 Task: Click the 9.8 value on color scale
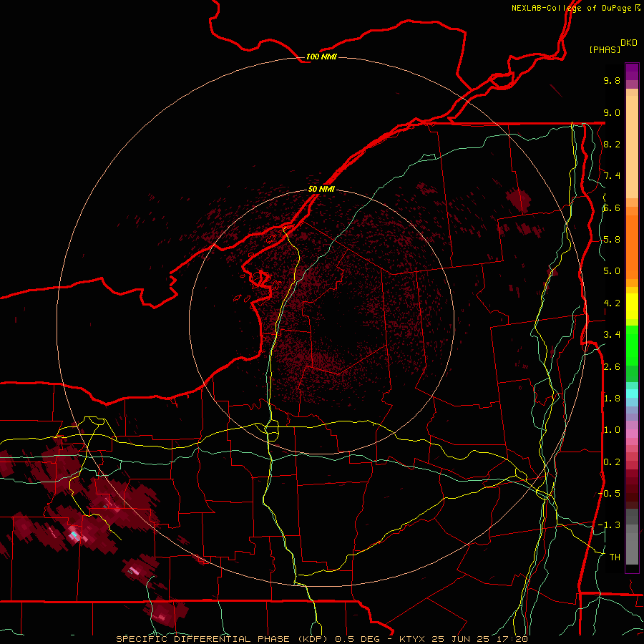pyautogui.click(x=612, y=81)
